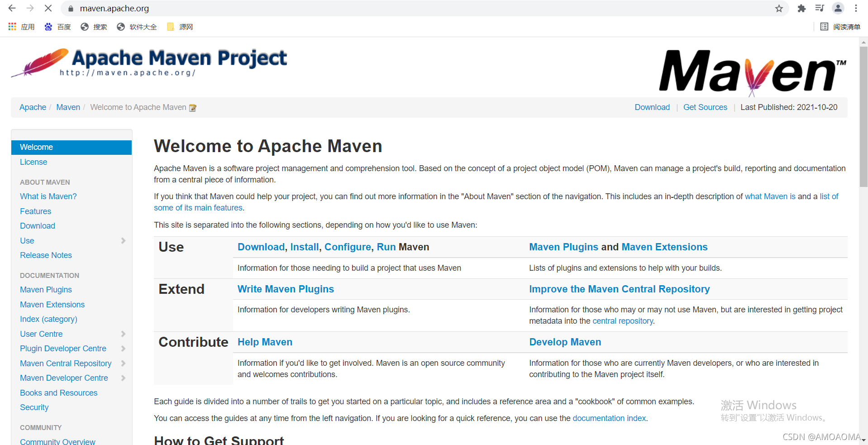868x445 pixels.
Task: Click Run link in Use row
Action: 386,247
